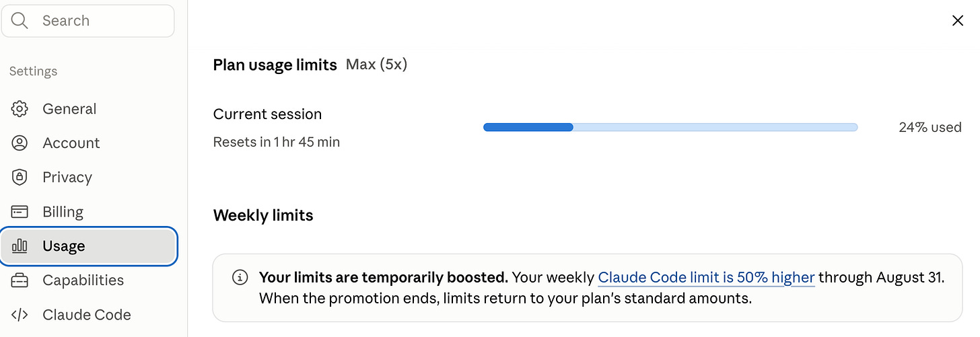This screenshot has height=337, width=980.
Task: Click the Privacy shield lock icon
Action: (20, 178)
